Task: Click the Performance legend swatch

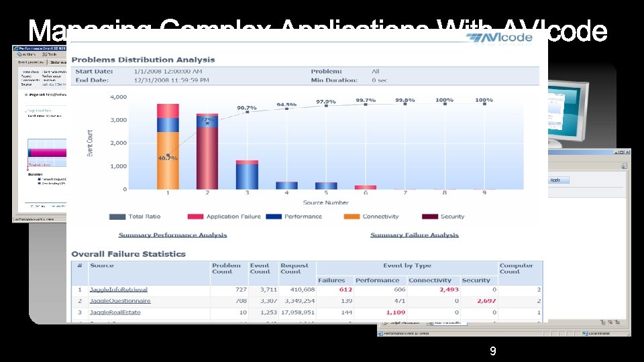Action: [x=274, y=217]
